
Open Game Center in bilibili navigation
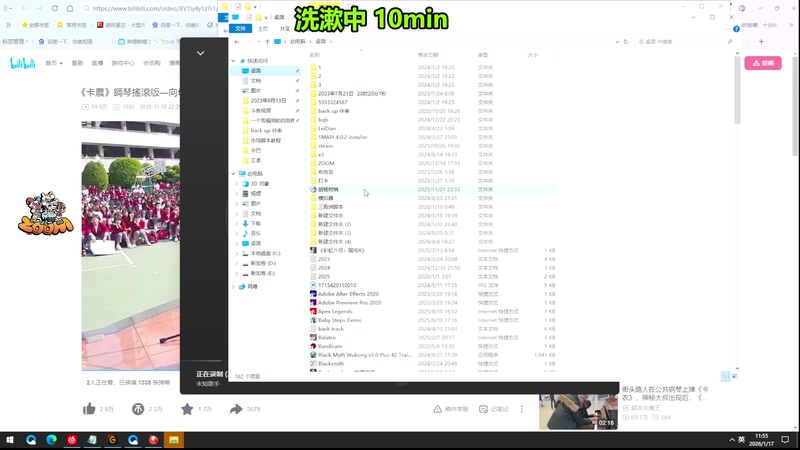tap(123, 63)
